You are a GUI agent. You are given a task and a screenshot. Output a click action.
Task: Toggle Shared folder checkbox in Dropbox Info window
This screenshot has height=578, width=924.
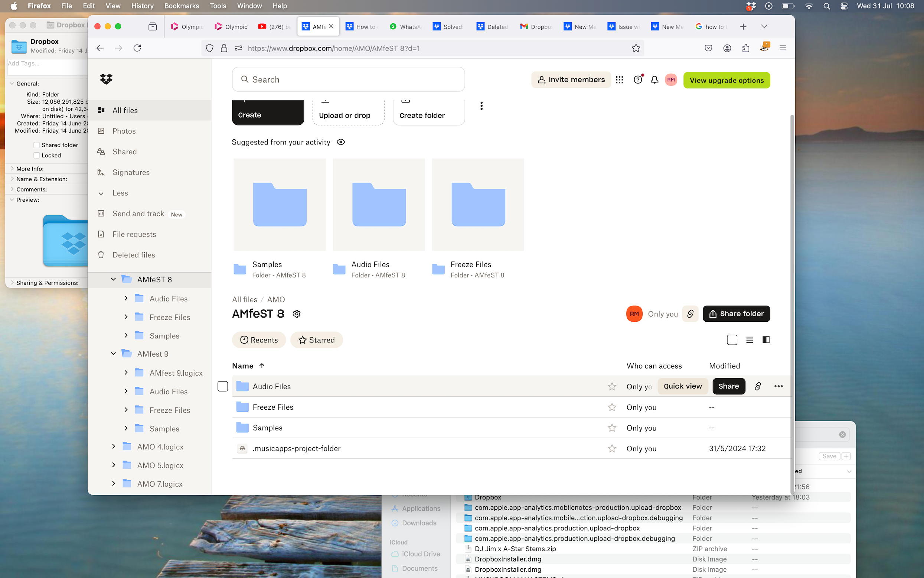click(x=37, y=145)
